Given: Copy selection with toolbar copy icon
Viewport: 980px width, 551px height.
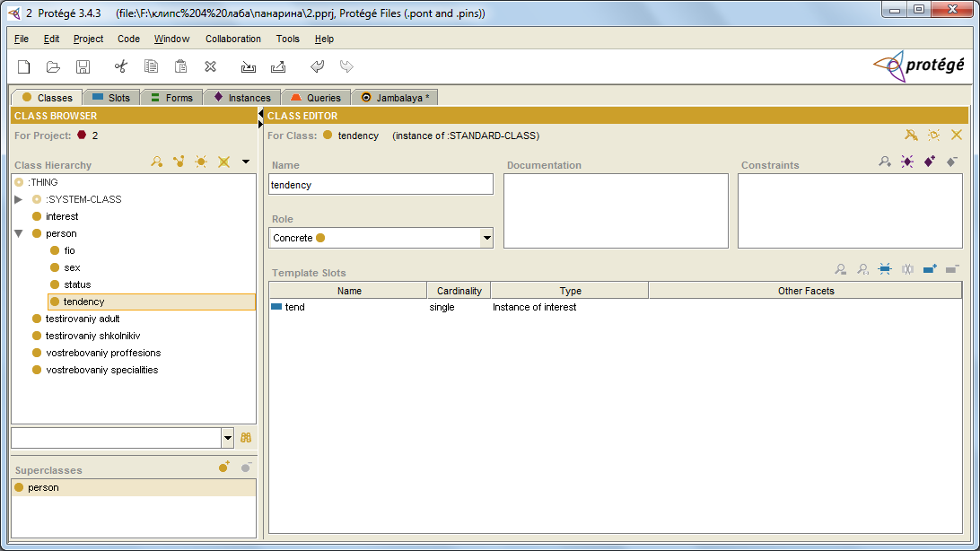Looking at the screenshot, I should click(151, 66).
